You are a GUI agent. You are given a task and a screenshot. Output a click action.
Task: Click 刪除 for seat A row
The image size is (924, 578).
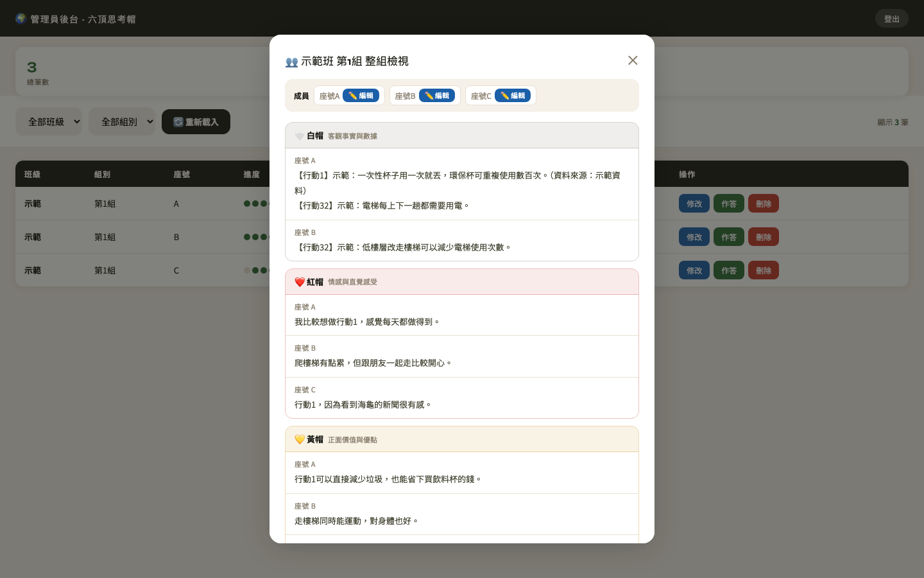point(764,204)
